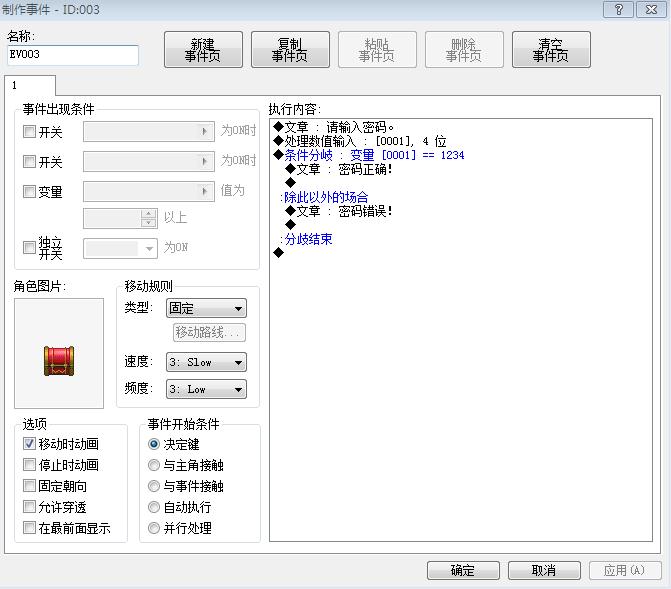Select the 与事件接触 trigger radio button
The image size is (671, 589).
point(154,486)
